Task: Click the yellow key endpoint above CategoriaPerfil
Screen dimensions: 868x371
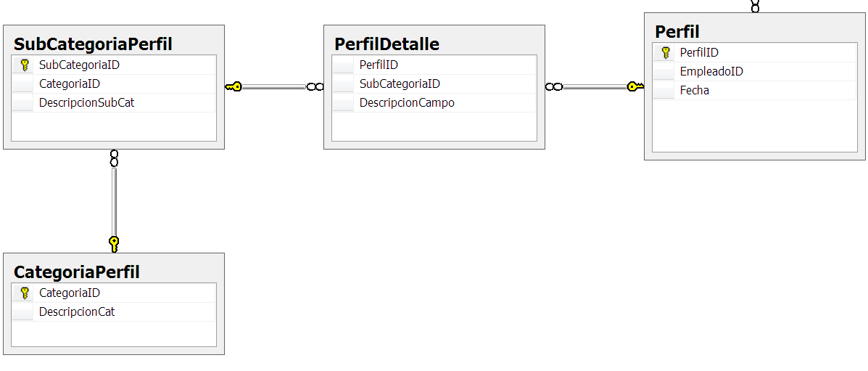Action: click(114, 243)
